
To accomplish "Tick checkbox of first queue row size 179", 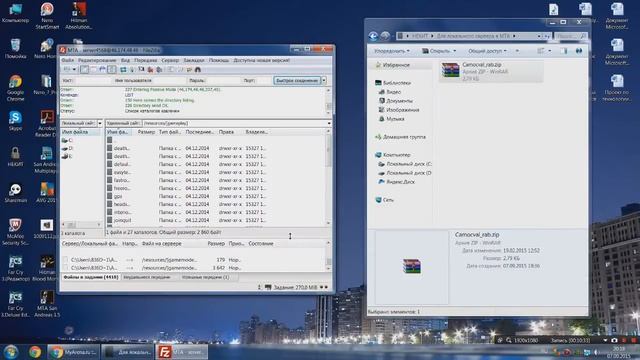I will pos(65,260).
